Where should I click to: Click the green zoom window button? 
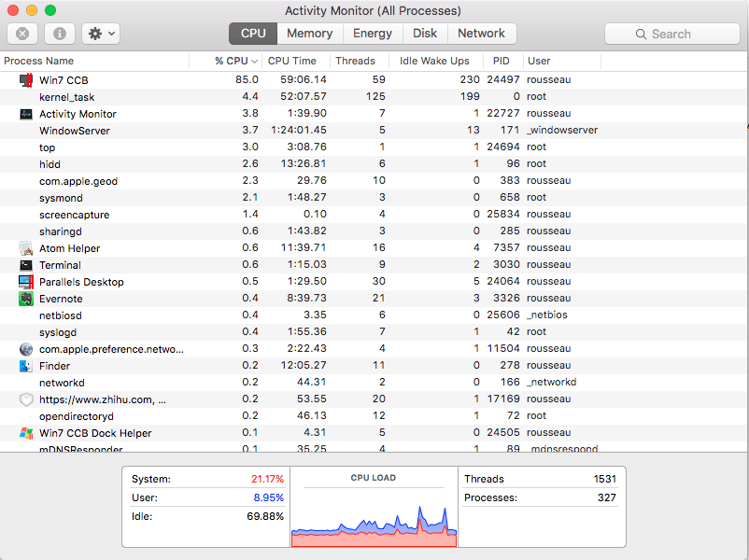[50, 10]
